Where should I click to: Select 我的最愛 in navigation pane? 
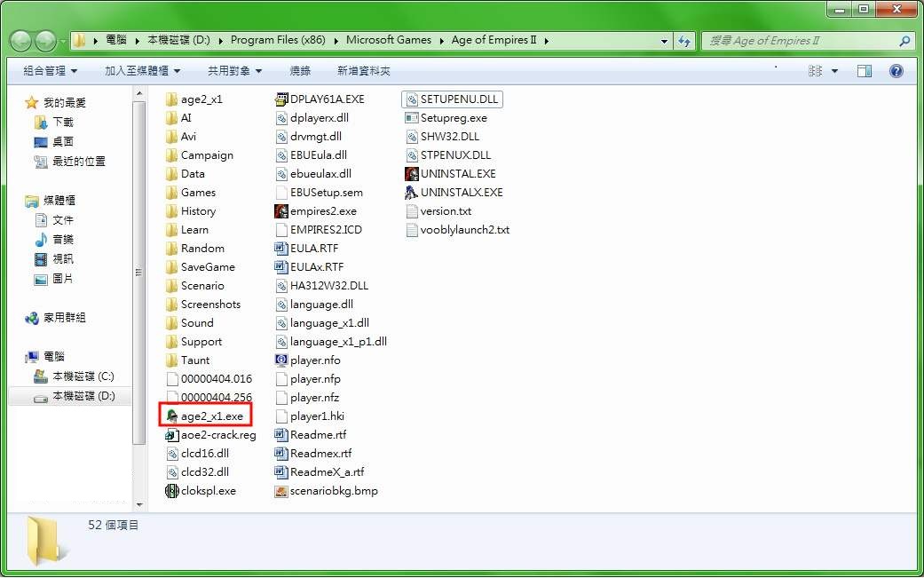tap(64, 102)
